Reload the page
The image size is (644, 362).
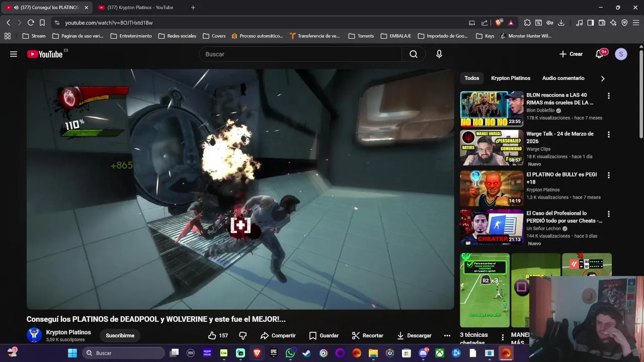(x=31, y=23)
